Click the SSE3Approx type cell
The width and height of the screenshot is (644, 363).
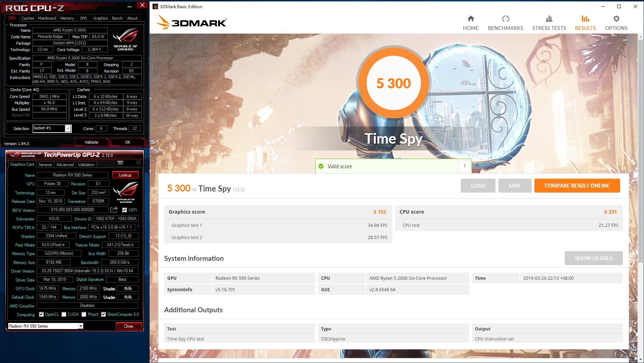(393, 339)
